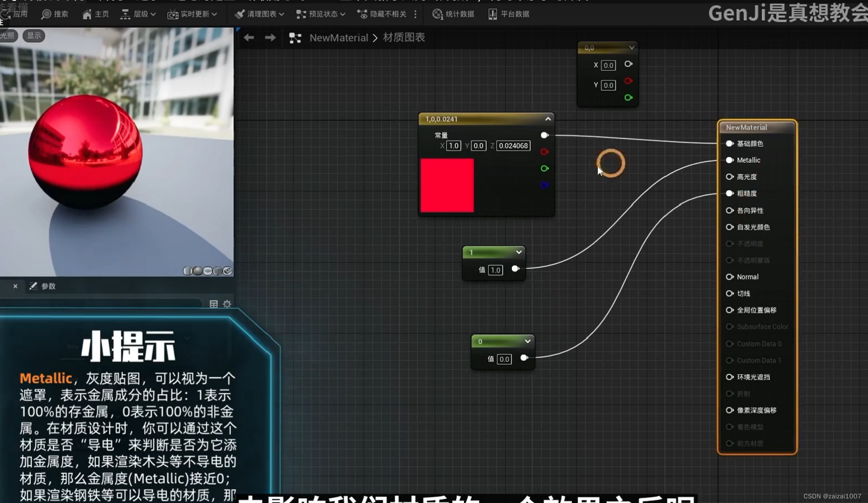Click the forward navigation arrow
Viewport: 868px width, 503px height.
pyautogui.click(x=270, y=38)
